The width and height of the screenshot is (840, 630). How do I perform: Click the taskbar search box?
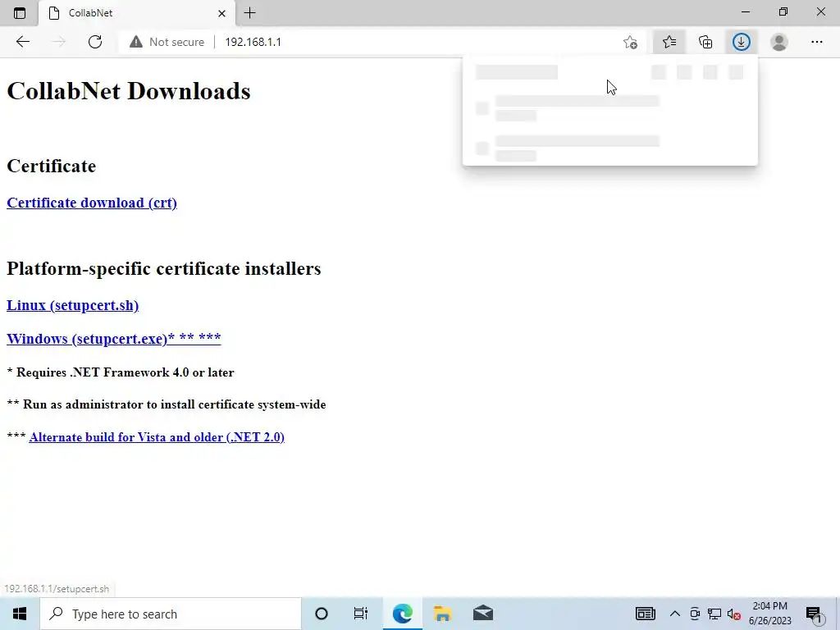coord(171,614)
